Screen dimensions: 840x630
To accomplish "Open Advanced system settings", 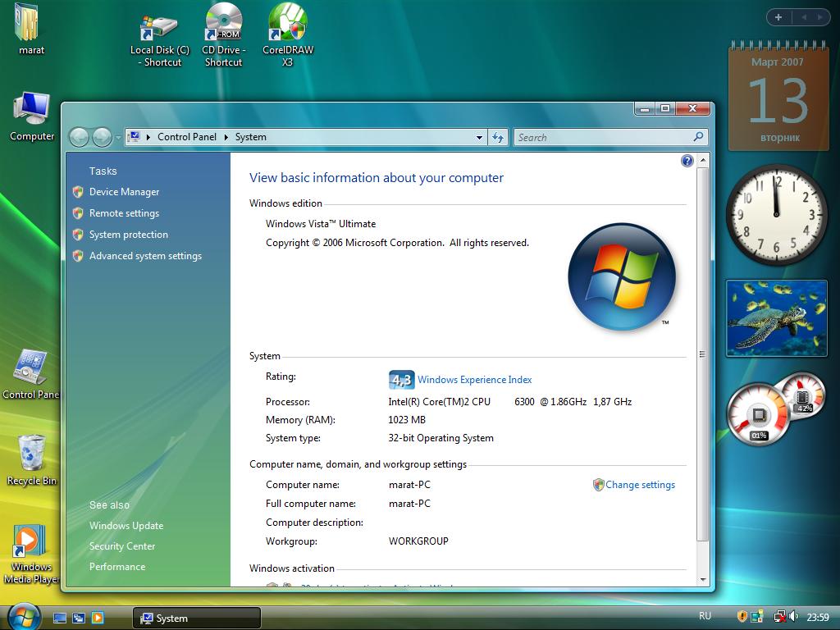I will click(x=146, y=256).
